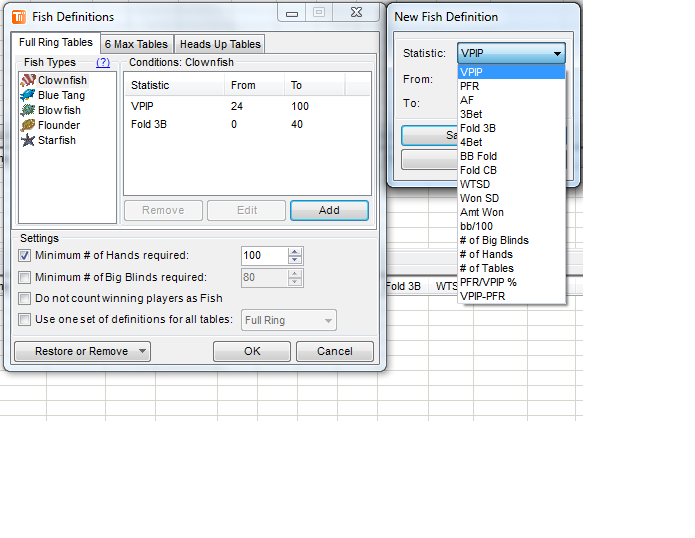The height and width of the screenshot is (538, 695).
Task: Increase minimum hands value with up arrow
Action: (295, 252)
